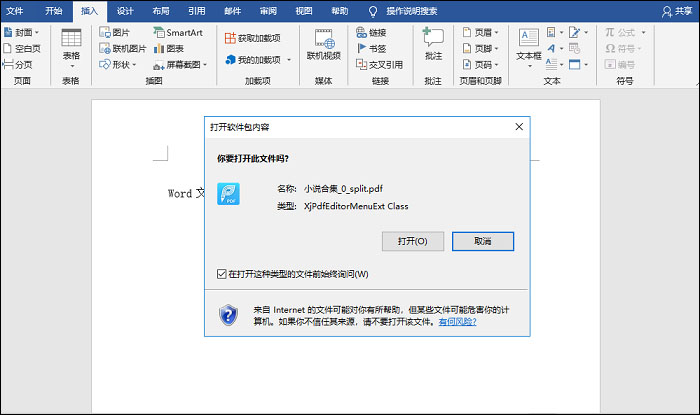The width and height of the screenshot is (700, 415).
Task: Expand My Add-ins (我的加载项) dropdown
Action: click(289, 60)
